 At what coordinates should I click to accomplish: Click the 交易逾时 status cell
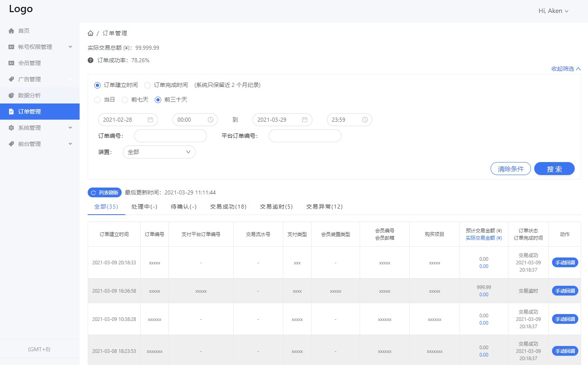[x=528, y=291]
